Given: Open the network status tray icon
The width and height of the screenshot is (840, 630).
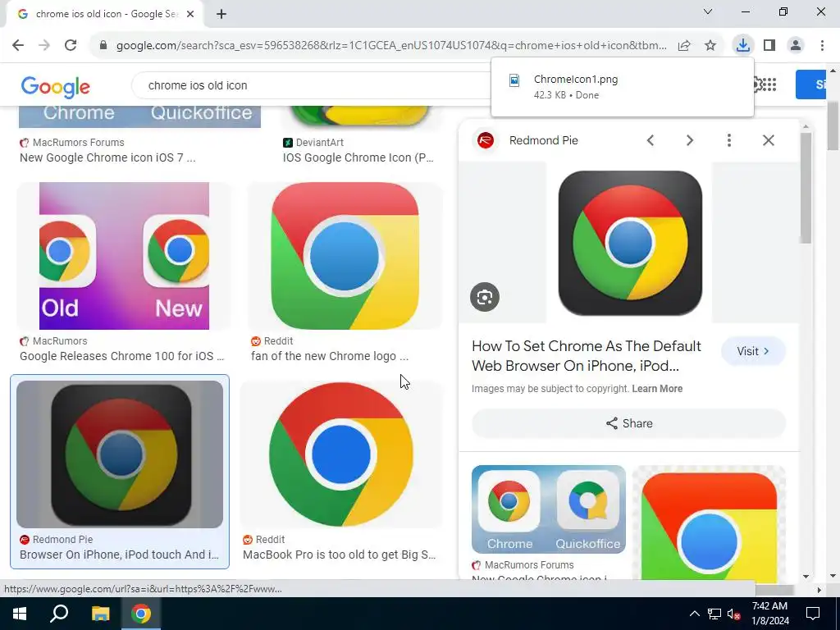Looking at the screenshot, I should [714, 614].
